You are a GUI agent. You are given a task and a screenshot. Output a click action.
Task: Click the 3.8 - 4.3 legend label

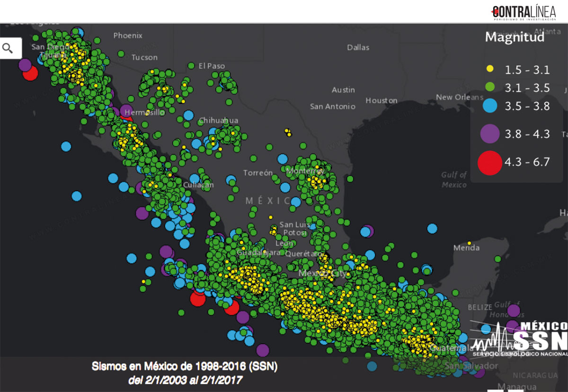[x=527, y=134]
